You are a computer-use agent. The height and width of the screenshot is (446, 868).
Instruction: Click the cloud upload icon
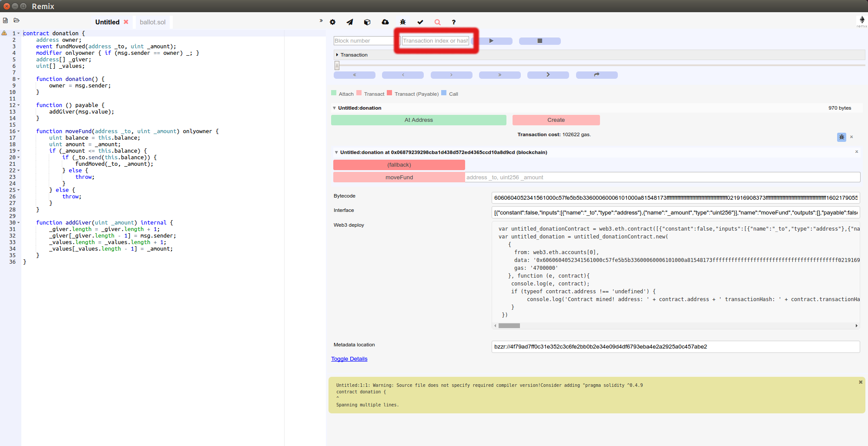click(x=385, y=22)
